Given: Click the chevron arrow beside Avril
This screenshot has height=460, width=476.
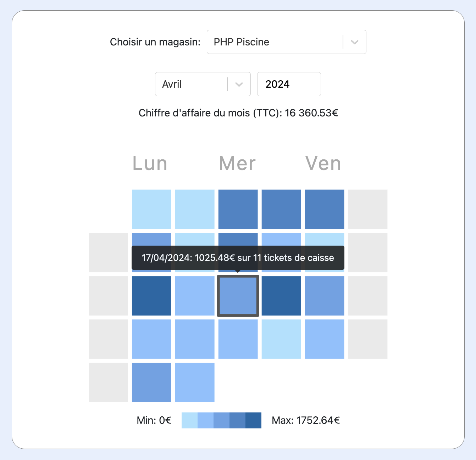Looking at the screenshot, I should click(x=239, y=84).
